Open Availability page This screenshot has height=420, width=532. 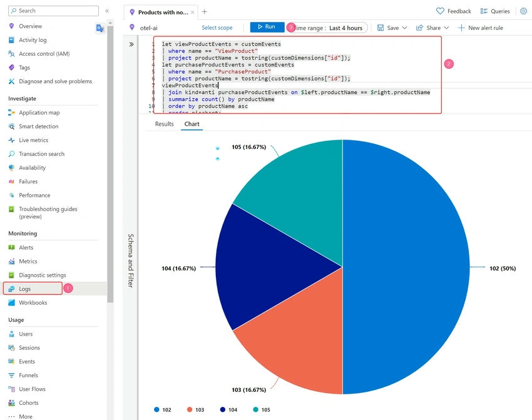32,168
